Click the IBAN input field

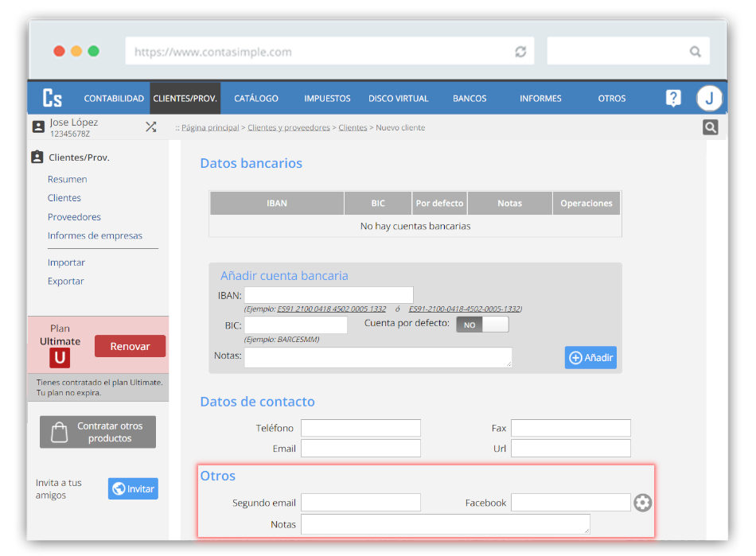tap(329, 295)
